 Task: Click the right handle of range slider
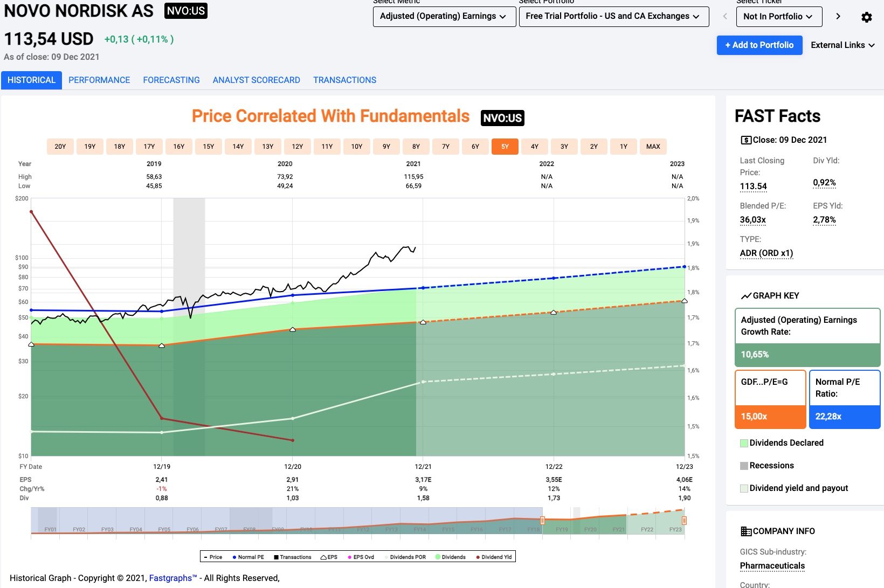pyautogui.click(x=684, y=521)
